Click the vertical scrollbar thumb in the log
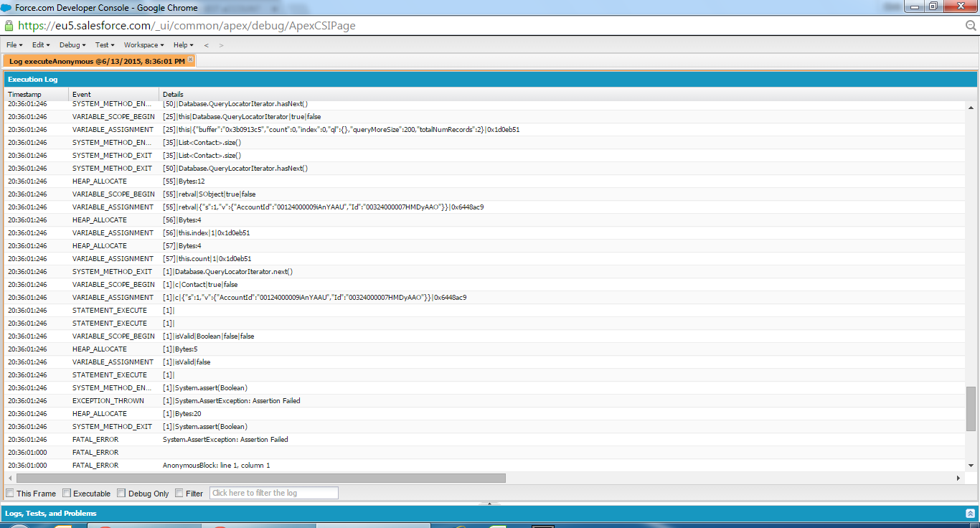Screen dimensions: 980x528 [x=971, y=408]
